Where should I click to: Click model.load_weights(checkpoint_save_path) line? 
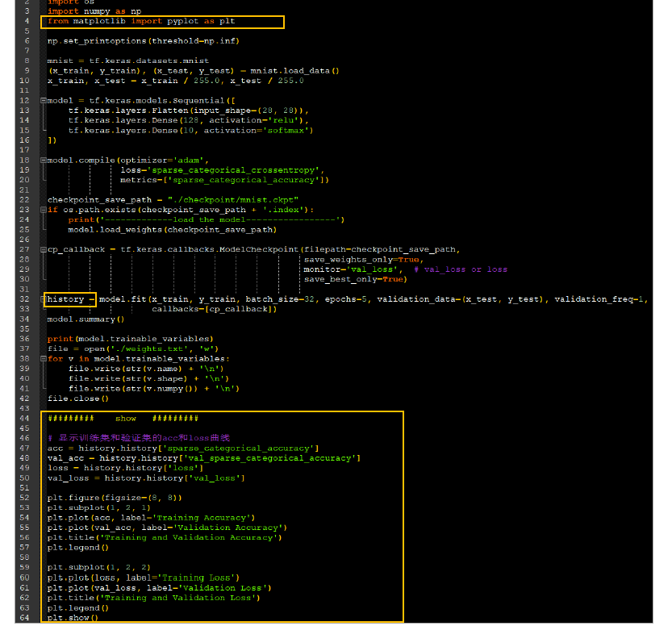click(x=173, y=230)
